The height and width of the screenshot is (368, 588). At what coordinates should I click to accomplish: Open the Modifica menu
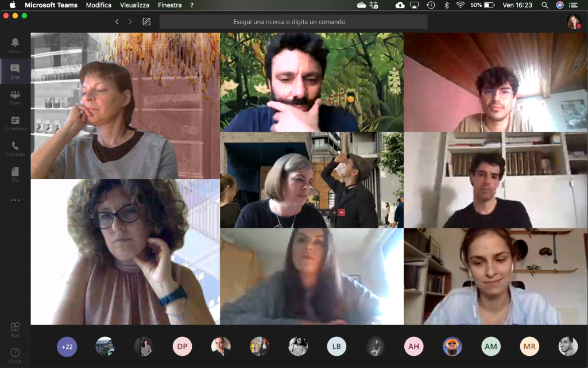(x=98, y=5)
